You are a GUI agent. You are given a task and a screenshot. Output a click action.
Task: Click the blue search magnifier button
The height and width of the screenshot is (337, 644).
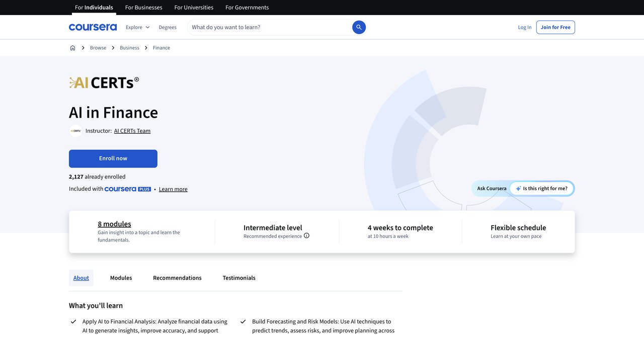[359, 27]
